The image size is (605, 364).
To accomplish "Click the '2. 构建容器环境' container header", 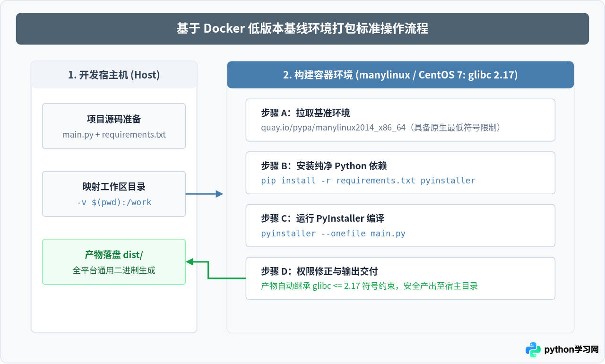I will coord(400,75).
